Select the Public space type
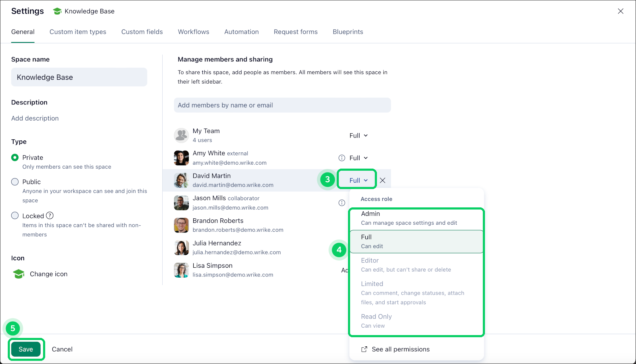 click(x=15, y=182)
